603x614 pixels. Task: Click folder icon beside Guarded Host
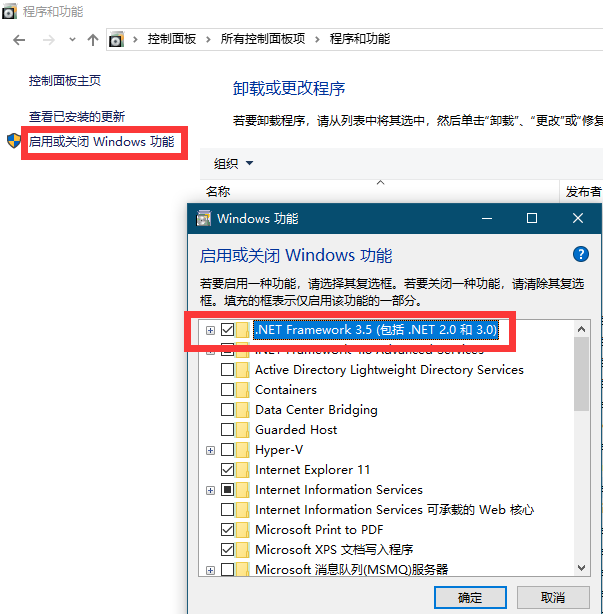(242, 429)
